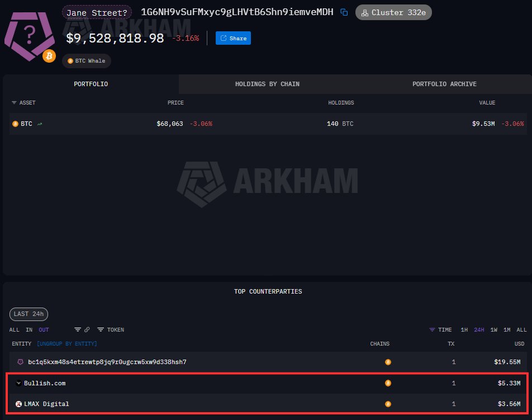Set time range to 1W
This screenshot has width=532, height=420.
point(494,330)
